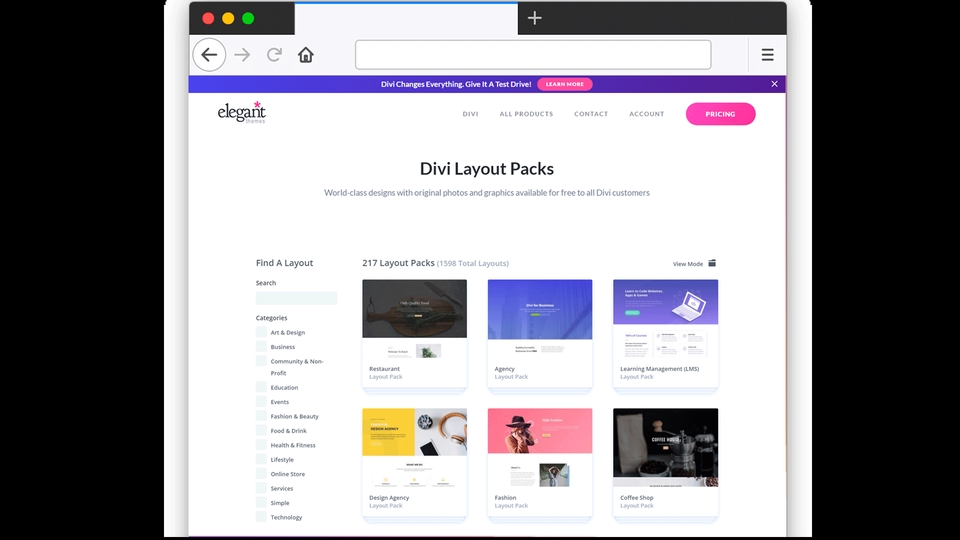Open the Account menu item
This screenshot has height=540, width=960.
click(647, 114)
